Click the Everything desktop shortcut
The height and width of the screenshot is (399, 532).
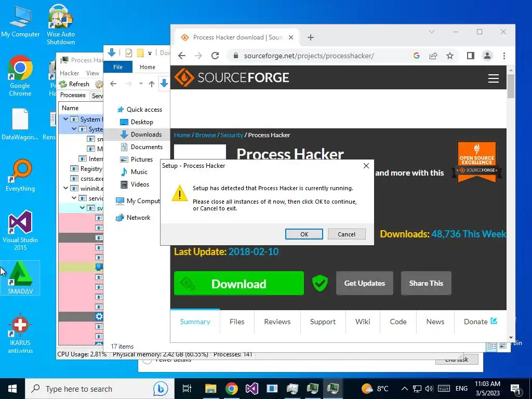pos(20,176)
